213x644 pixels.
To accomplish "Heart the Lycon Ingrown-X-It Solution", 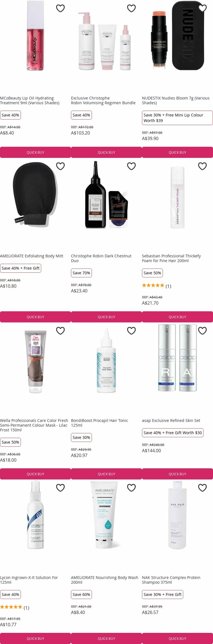I will pyautogui.click(x=60, y=488).
